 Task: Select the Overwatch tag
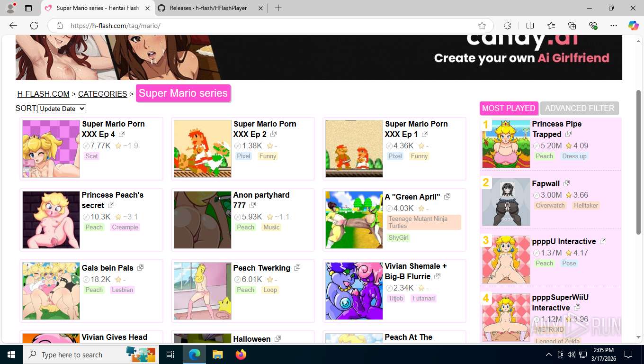tap(550, 205)
